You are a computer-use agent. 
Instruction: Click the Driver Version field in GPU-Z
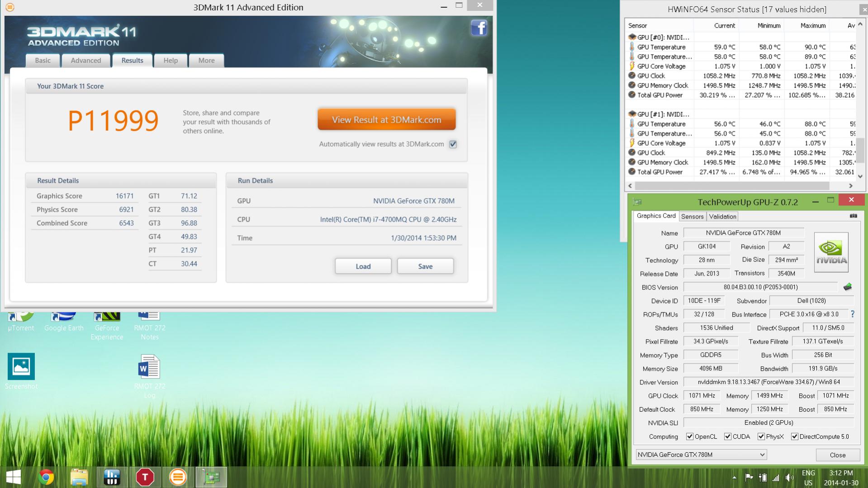[x=768, y=382]
